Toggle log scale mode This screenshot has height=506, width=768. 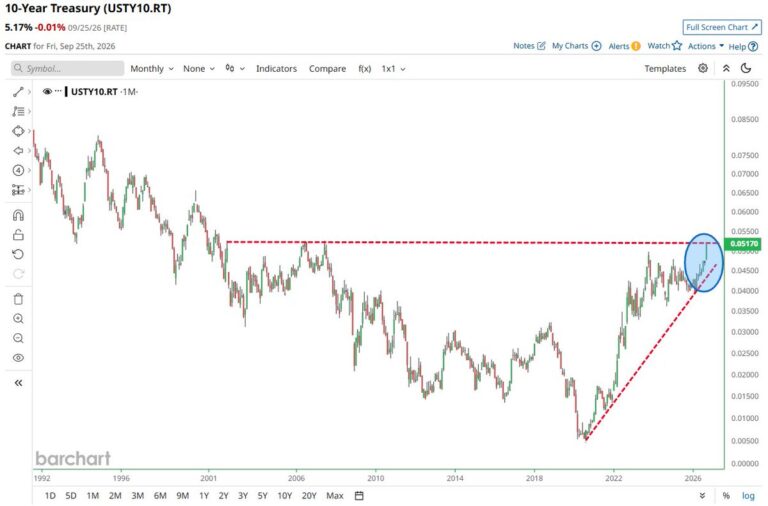(748, 496)
